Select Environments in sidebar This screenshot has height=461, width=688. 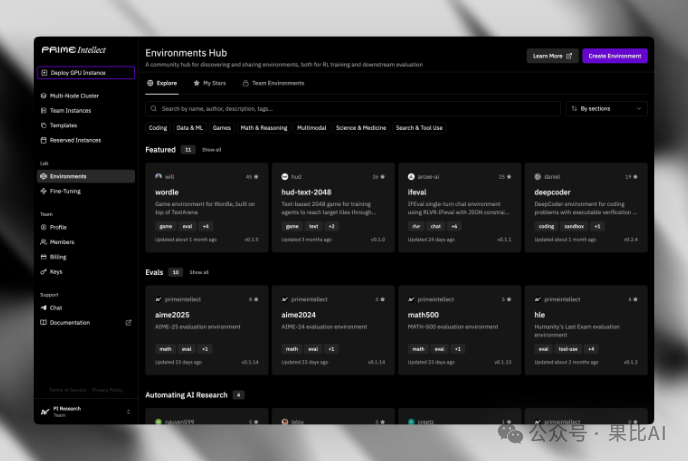[86, 176]
